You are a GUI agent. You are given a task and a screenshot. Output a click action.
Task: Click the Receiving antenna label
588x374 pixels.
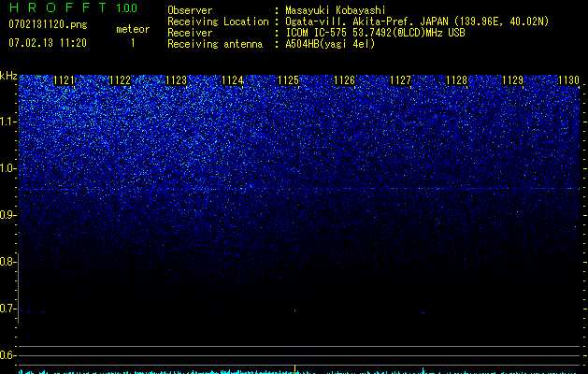[215, 44]
